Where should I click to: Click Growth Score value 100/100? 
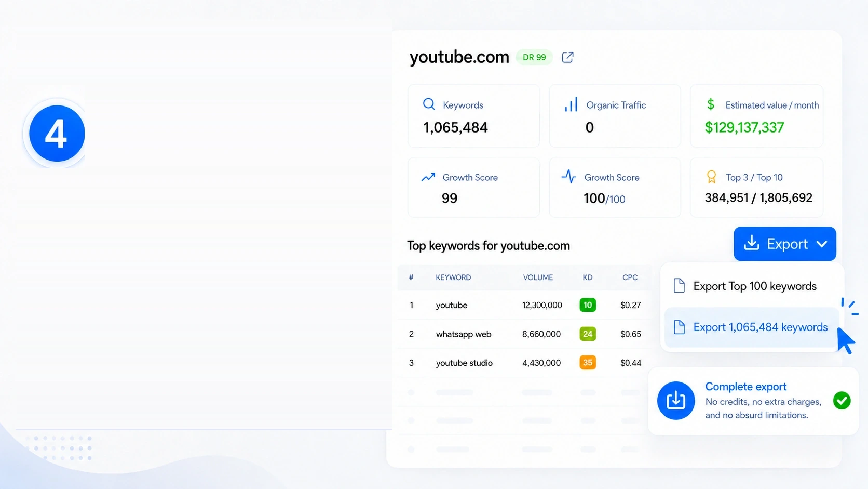point(604,199)
